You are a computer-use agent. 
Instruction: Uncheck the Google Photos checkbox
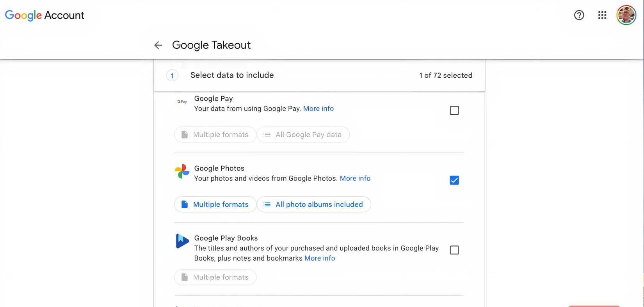pyautogui.click(x=454, y=180)
